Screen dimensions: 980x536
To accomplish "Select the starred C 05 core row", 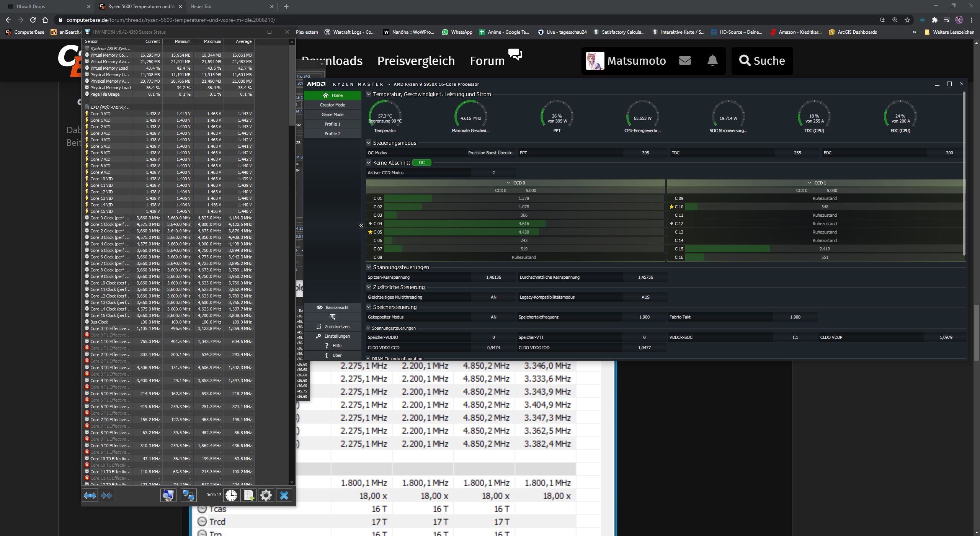I will pos(377,232).
